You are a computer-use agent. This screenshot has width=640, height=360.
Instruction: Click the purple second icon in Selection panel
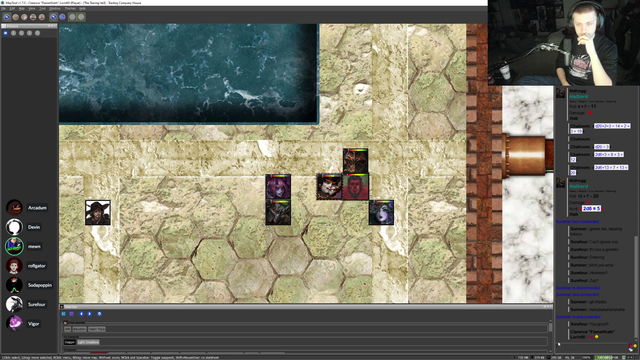tap(71, 314)
